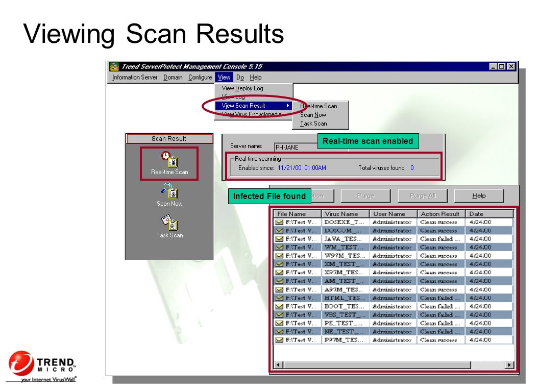Open the Configure menu
The width and height of the screenshot is (539, 392).
pyautogui.click(x=200, y=78)
